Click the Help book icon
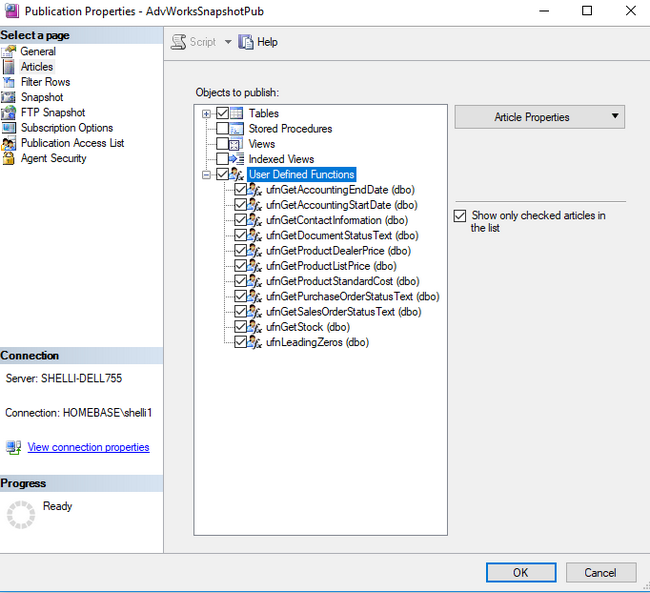This screenshot has height=593, width=650. tap(245, 42)
